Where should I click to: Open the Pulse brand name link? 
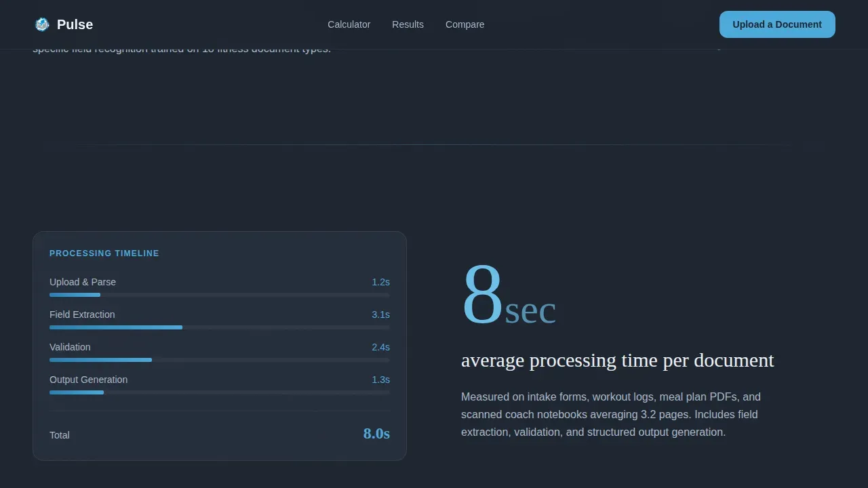pyautogui.click(x=75, y=24)
